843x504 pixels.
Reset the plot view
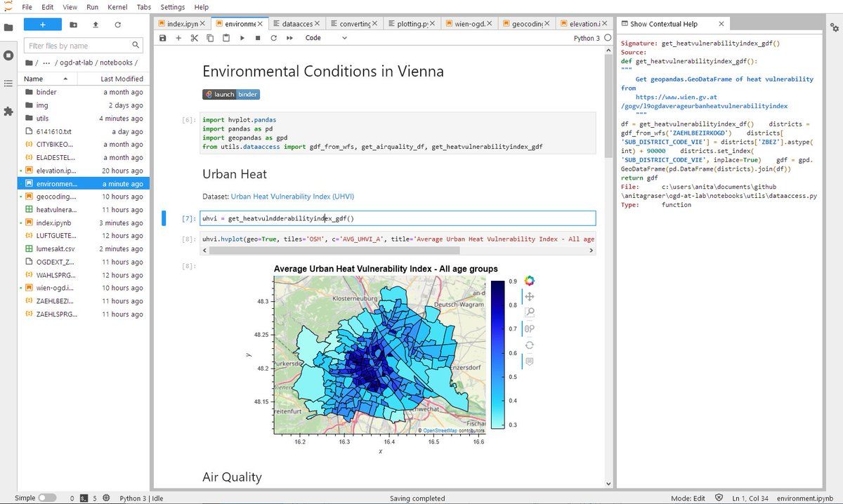pyautogui.click(x=530, y=345)
